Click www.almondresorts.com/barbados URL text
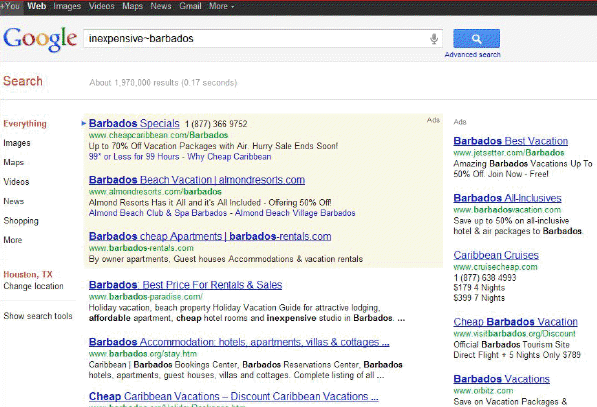The width and height of the screenshot is (597, 407). tap(155, 192)
